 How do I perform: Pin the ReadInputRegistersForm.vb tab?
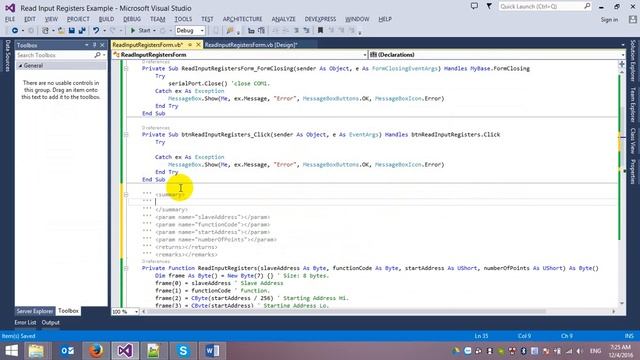tap(190, 44)
